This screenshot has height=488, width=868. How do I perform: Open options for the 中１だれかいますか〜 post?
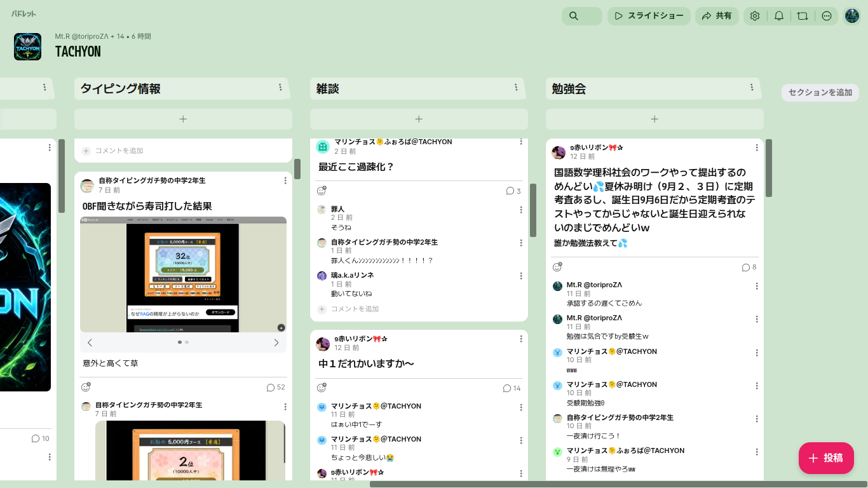(x=521, y=339)
